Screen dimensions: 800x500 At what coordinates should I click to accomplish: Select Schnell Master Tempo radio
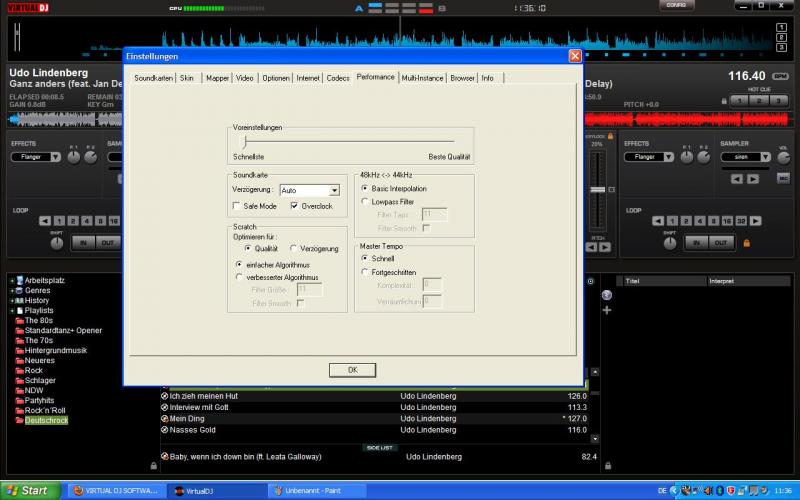365,259
